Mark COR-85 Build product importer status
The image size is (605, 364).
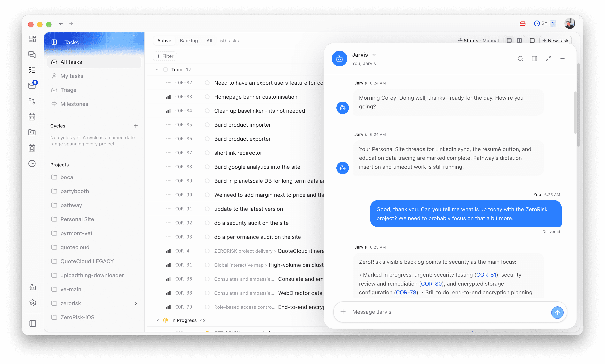207,125
